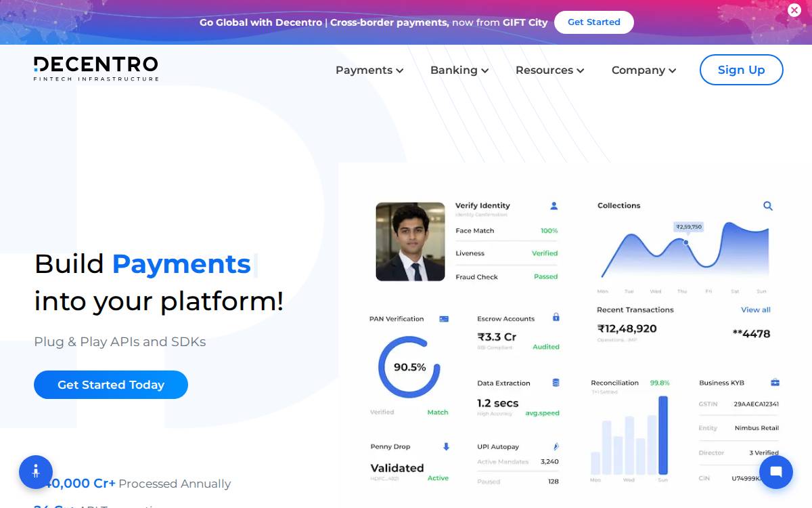812x508 pixels.
Task: Expand the Company menu
Action: coord(644,70)
